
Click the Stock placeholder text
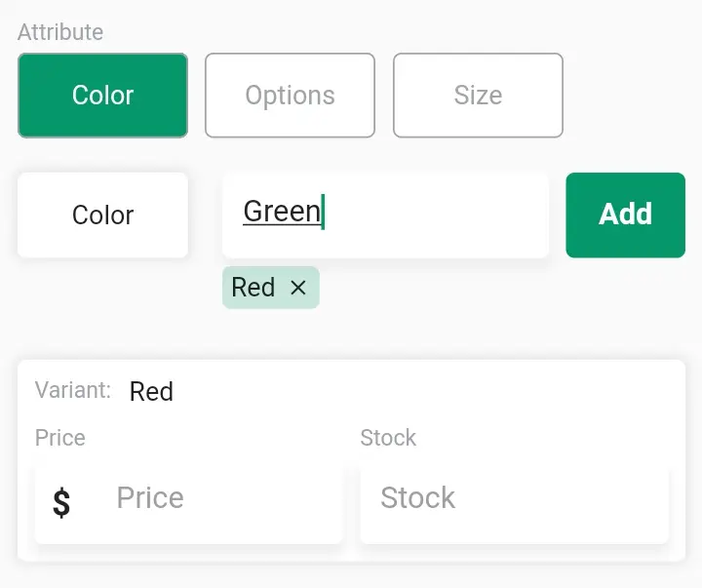pos(417,497)
